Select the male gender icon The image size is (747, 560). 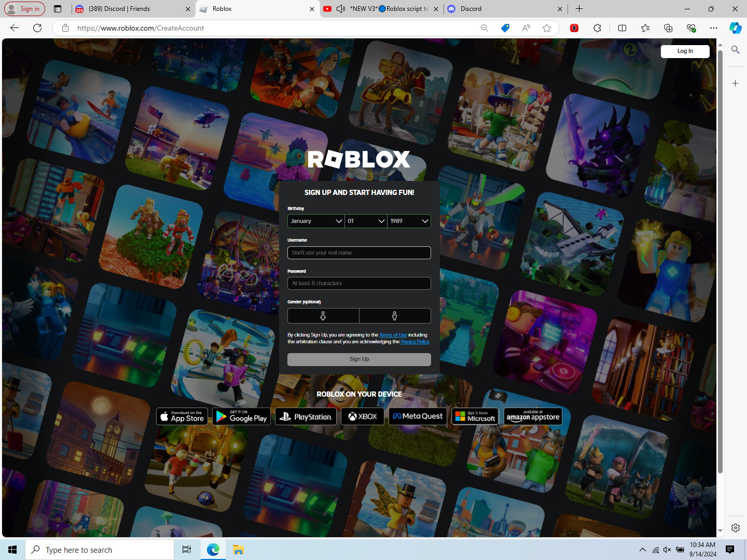(395, 316)
